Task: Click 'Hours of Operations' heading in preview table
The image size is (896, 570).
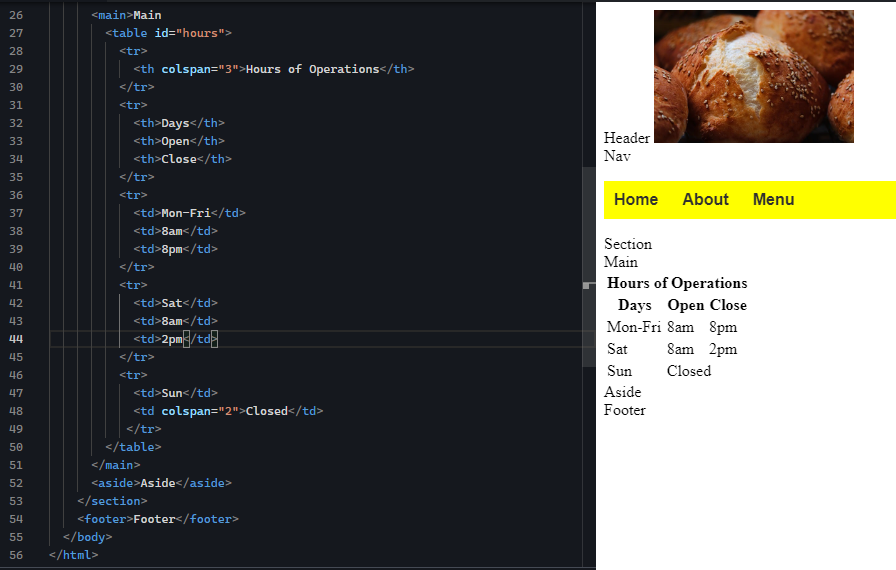Action: click(677, 283)
